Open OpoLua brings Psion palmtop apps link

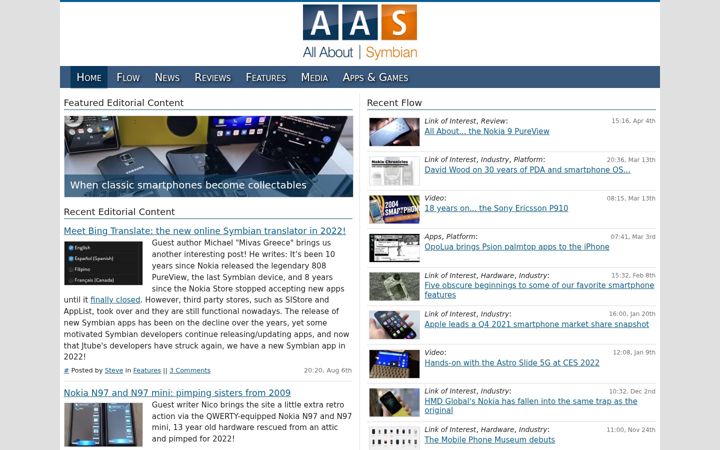point(517,247)
